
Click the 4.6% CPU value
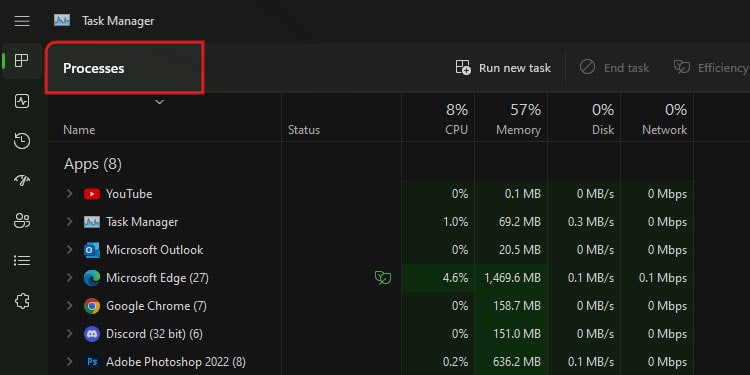[455, 278]
